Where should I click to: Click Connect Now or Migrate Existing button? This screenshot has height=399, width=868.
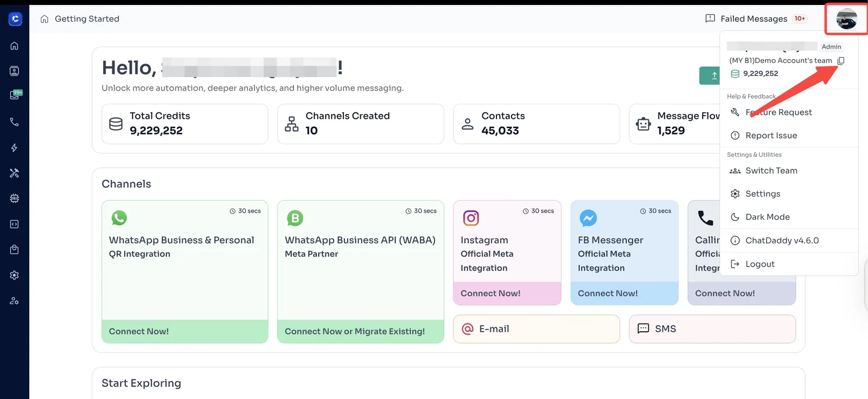coord(355,332)
